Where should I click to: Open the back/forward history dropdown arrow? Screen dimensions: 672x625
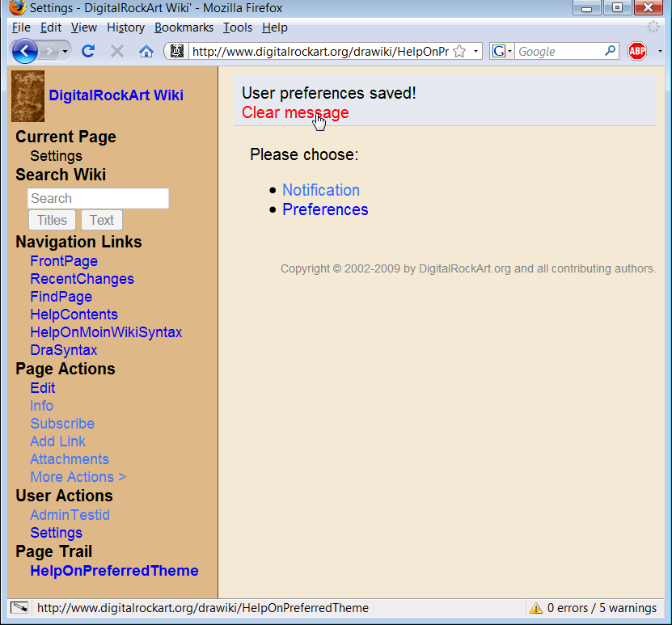click(x=64, y=51)
